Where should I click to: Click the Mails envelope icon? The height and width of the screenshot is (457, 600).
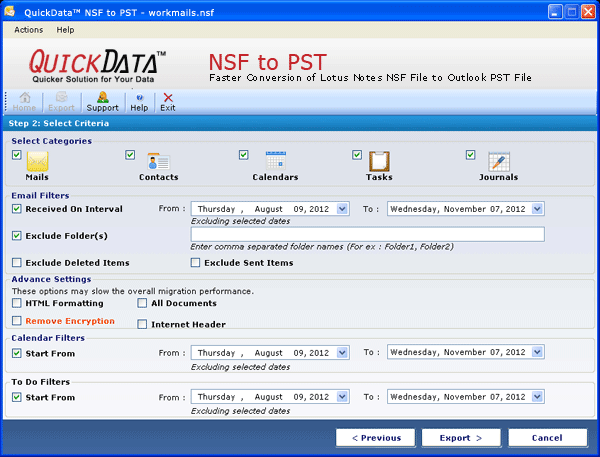tap(37, 161)
